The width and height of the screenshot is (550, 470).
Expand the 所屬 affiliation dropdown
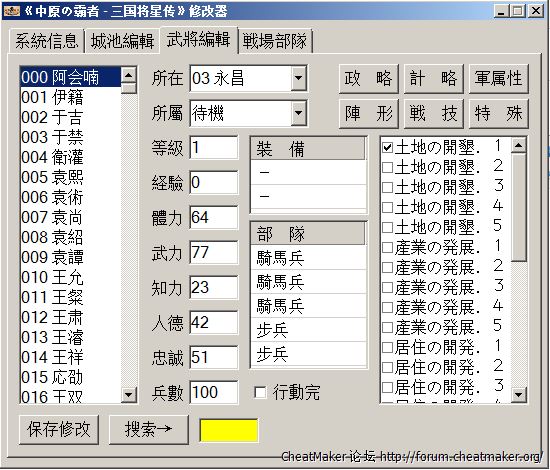tap(299, 113)
